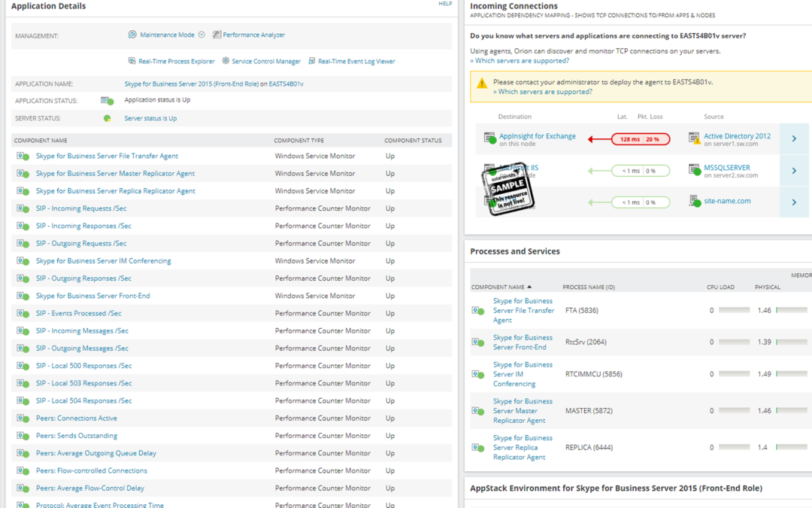Image resolution: width=812 pixels, height=508 pixels.
Task: Click the IM Conferencing component status icon
Action: (x=23, y=261)
